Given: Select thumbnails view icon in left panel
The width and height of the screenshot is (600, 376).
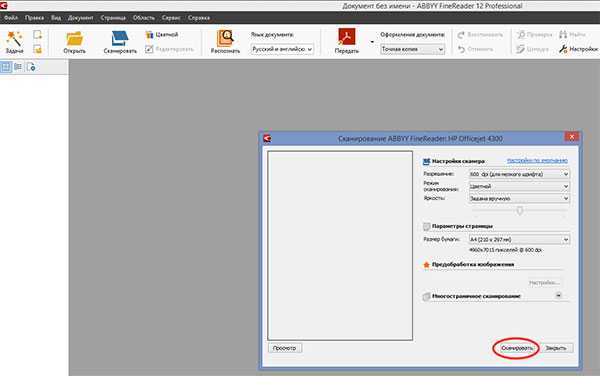Looking at the screenshot, I should [6, 67].
